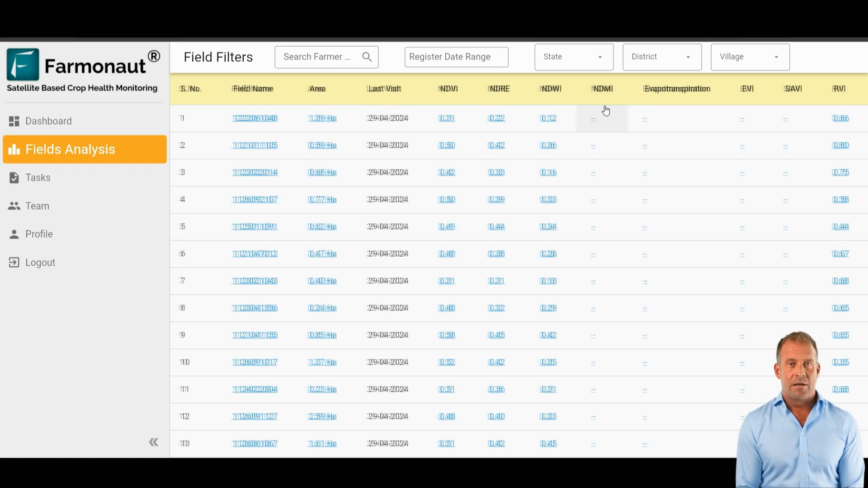Click the NDWI value 0.45 in row 13
This screenshot has height=488, width=868.
(x=548, y=444)
